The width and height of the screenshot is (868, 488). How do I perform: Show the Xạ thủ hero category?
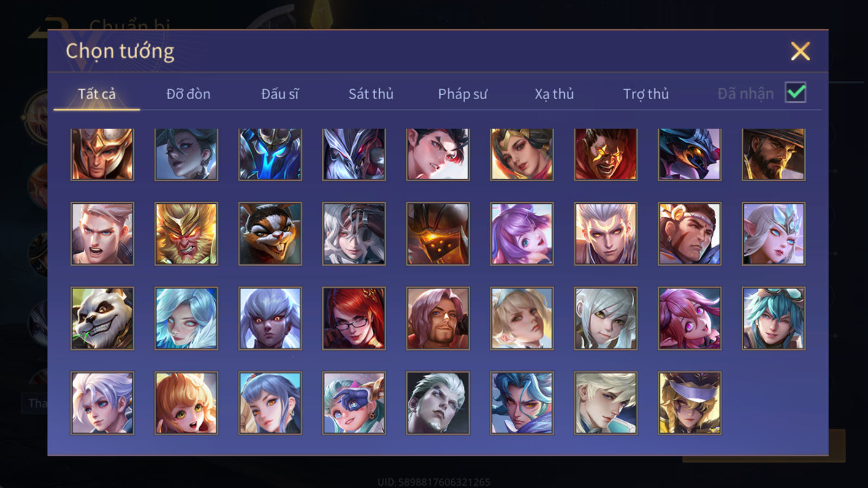click(x=554, y=94)
